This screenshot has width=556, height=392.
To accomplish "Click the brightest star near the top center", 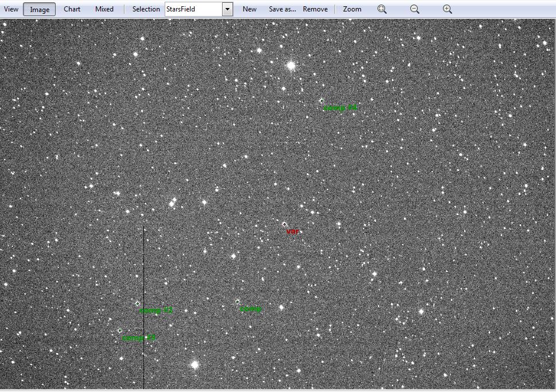I will 291,66.
